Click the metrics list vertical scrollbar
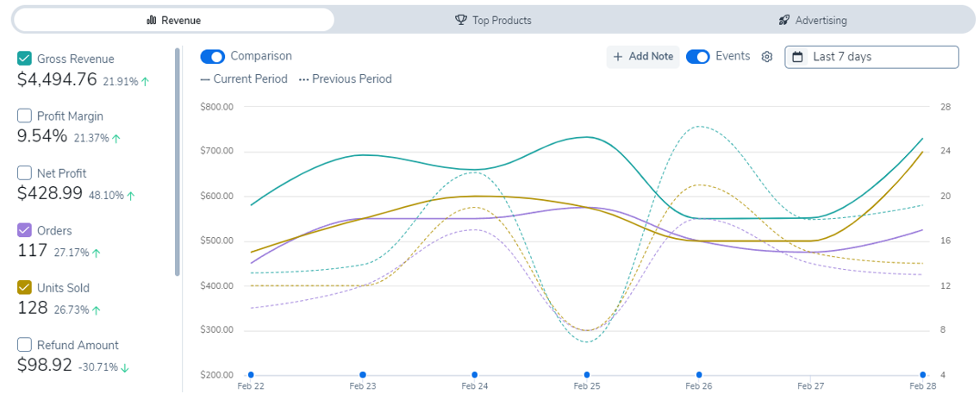This screenshot has width=980, height=394. [178, 162]
